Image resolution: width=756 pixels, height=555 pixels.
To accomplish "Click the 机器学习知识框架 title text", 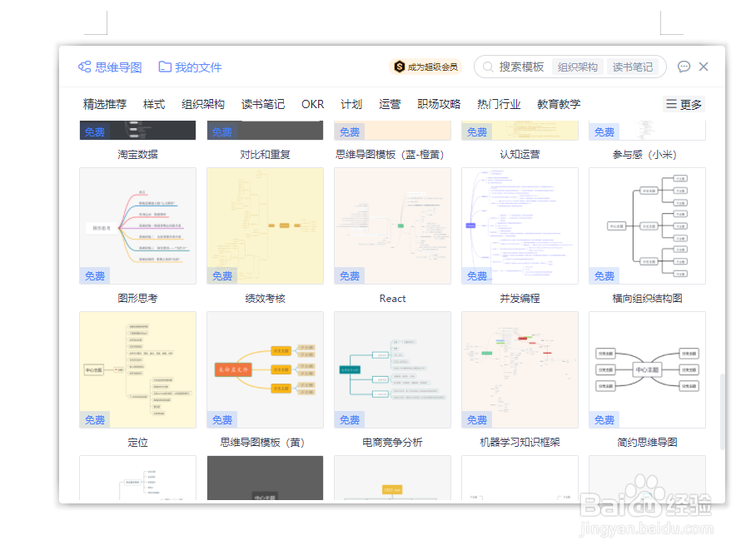I will pos(520,443).
